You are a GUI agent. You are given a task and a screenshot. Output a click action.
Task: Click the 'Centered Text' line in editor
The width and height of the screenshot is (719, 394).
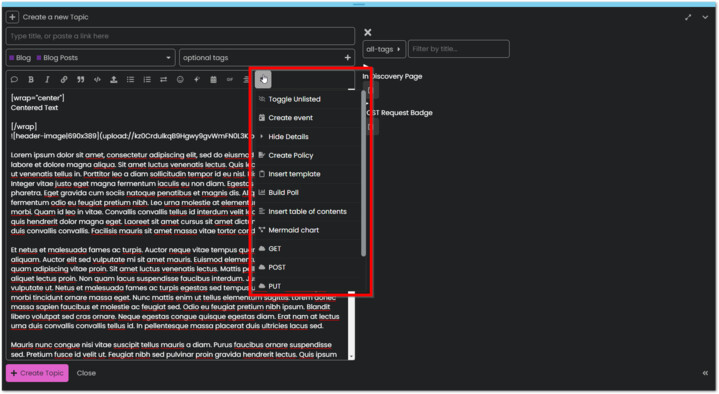[34, 108]
